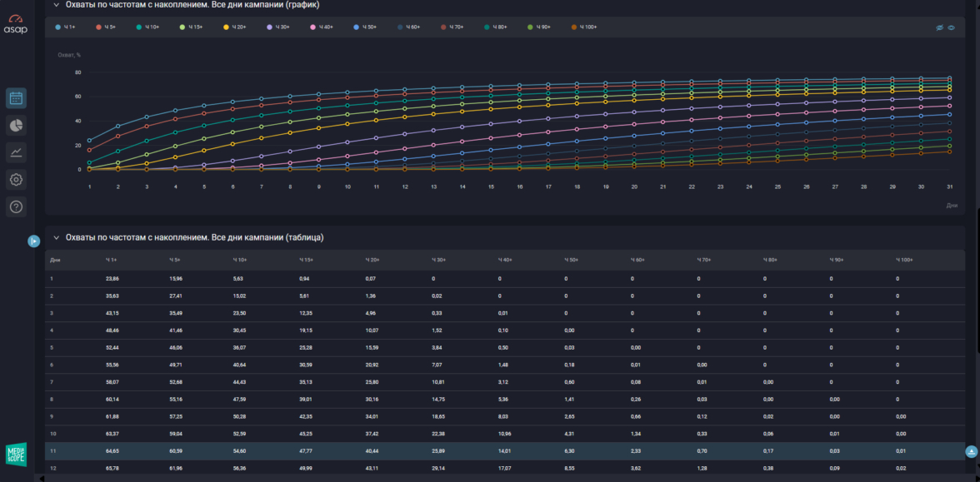The width and height of the screenshot is (980, 482).
Task: Select the highlighted row for day 11
Action: tap(500, 450)
